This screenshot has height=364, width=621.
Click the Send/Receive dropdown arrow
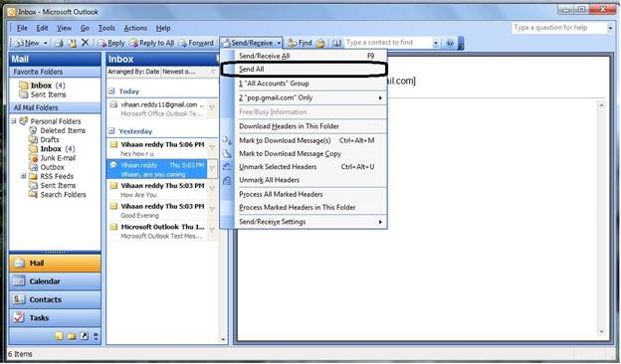(279, 43)
